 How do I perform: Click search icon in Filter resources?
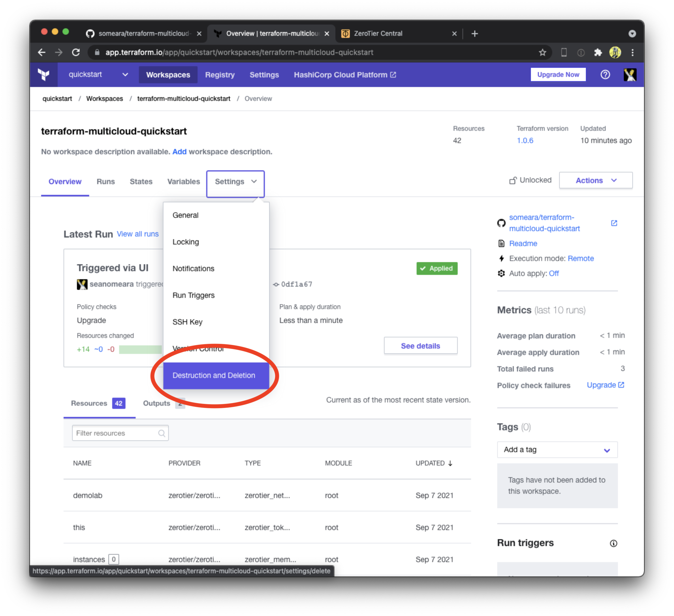[162, 433]
